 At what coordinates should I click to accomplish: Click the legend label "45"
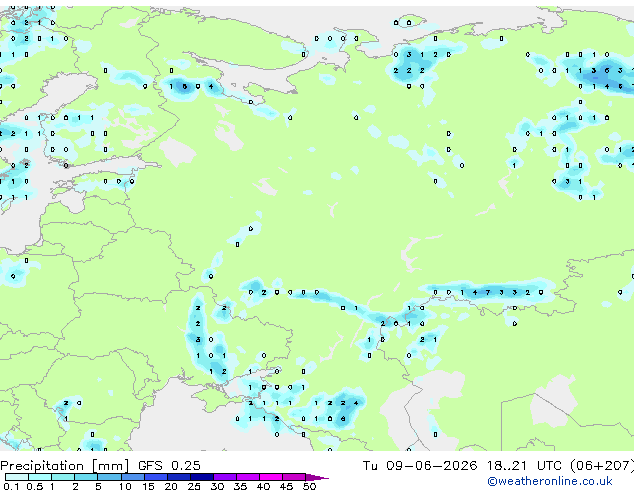[286, 486]
